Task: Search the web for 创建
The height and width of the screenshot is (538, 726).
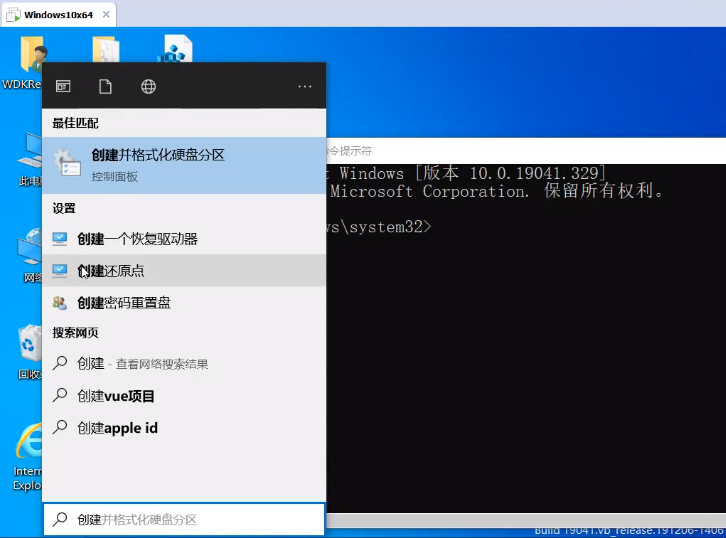Action: point(184,363)
